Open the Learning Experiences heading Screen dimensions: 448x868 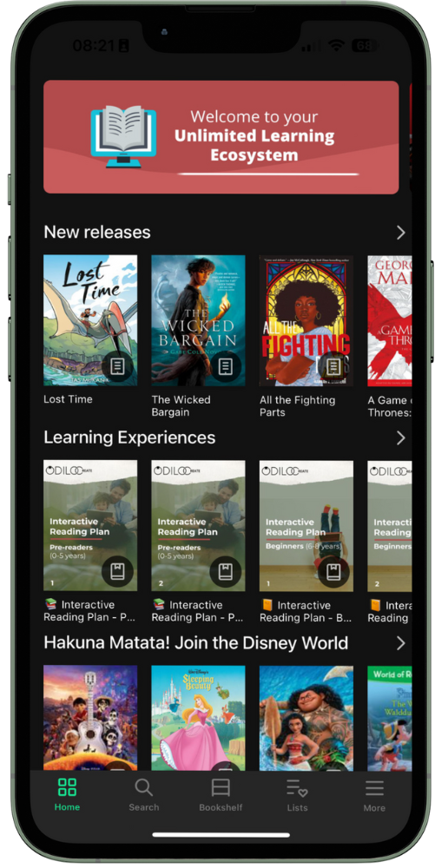point(129,437)
